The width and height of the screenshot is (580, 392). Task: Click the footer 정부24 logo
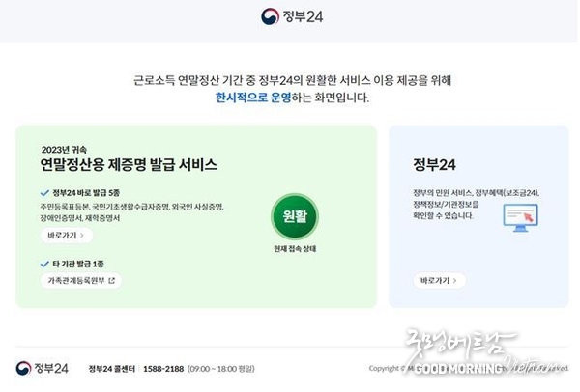(43, 368)
